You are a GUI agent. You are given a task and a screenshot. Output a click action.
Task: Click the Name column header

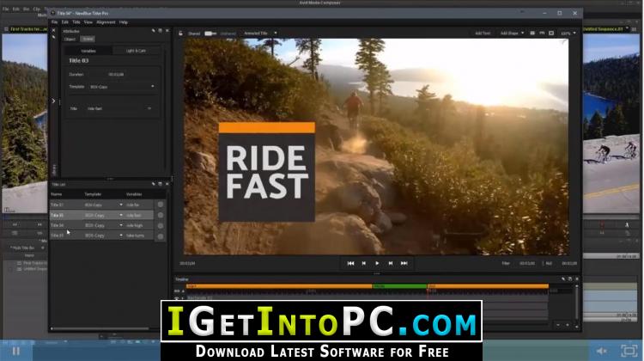pos(57,194)
